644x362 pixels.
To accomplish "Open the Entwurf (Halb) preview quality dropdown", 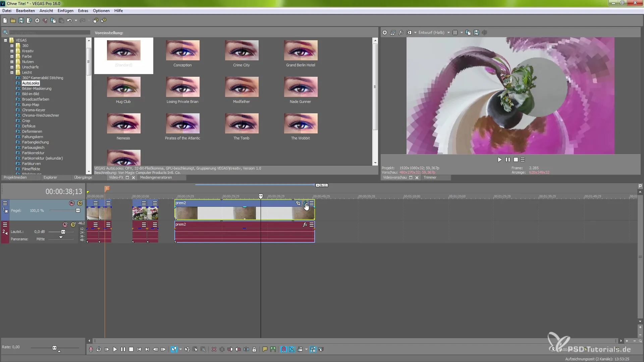I will coord(434,33).
